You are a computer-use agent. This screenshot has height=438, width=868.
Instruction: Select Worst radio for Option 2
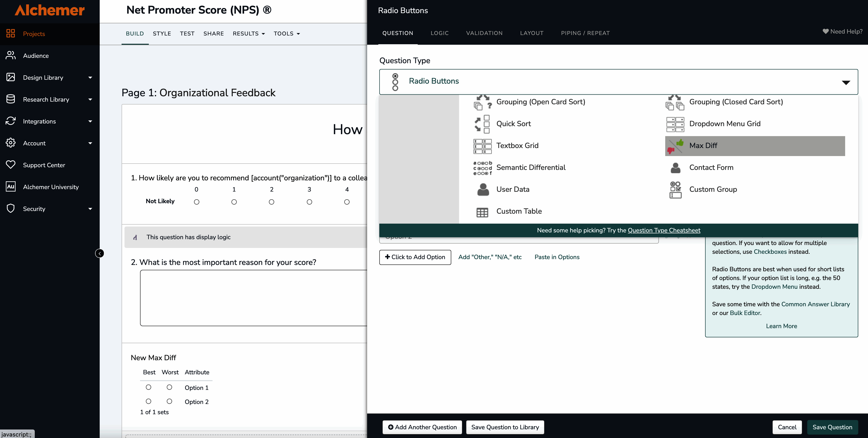pyautogui.click(x=169, y=401)
